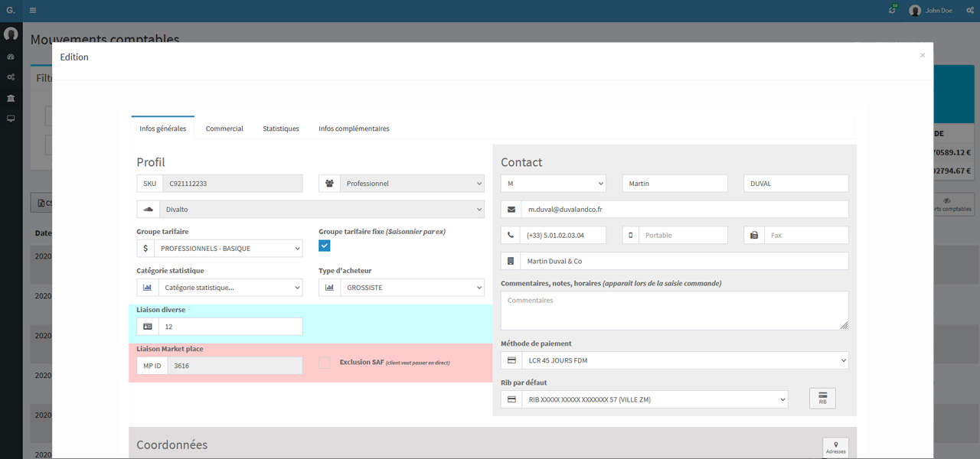Switch to the Statistiques tab
980x459 pixels.
coord(281,129)
